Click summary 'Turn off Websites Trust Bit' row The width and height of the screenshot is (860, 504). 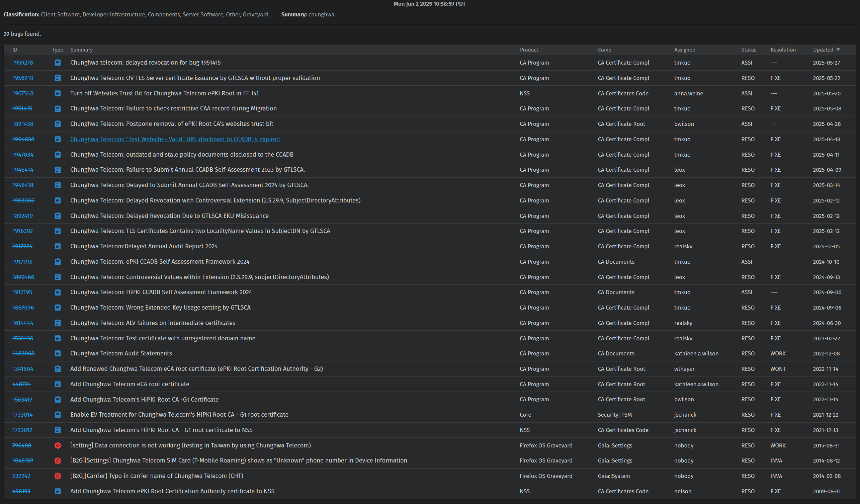coord(164,93)
